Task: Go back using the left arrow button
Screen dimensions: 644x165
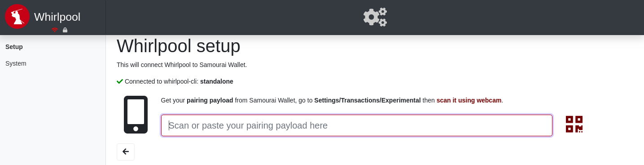Action: tap(126, 152)
